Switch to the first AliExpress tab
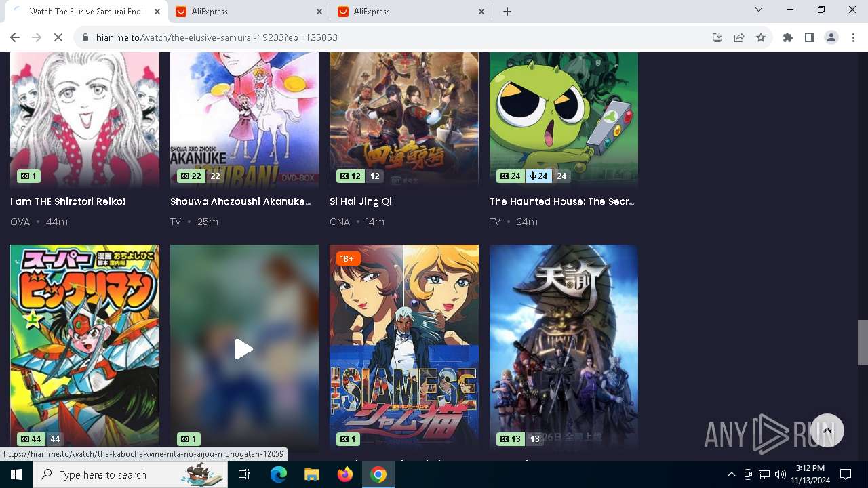 click(x=249, y=12)
